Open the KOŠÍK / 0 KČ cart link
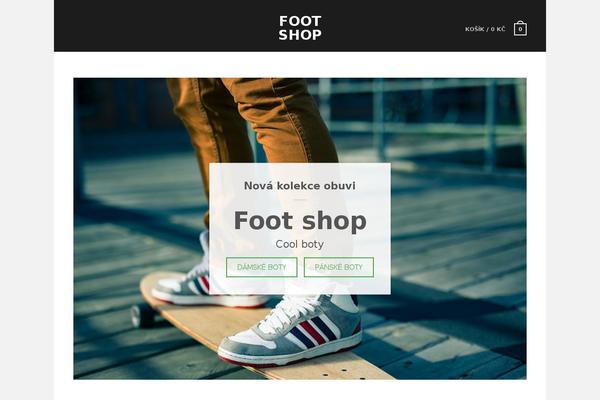The width and height of the screenshot is (600, 400). coord(485,29)
